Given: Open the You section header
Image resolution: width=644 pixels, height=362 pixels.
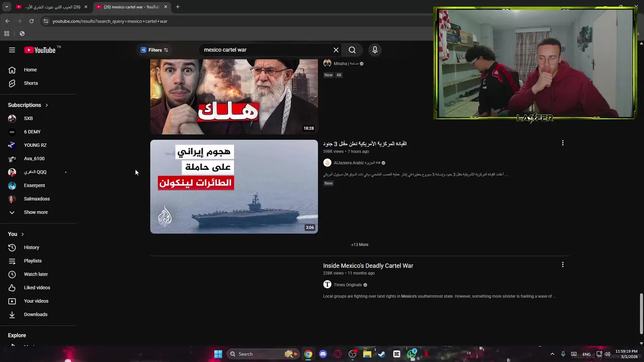Looking at the screenshot, I should click(x=16, y=234).
